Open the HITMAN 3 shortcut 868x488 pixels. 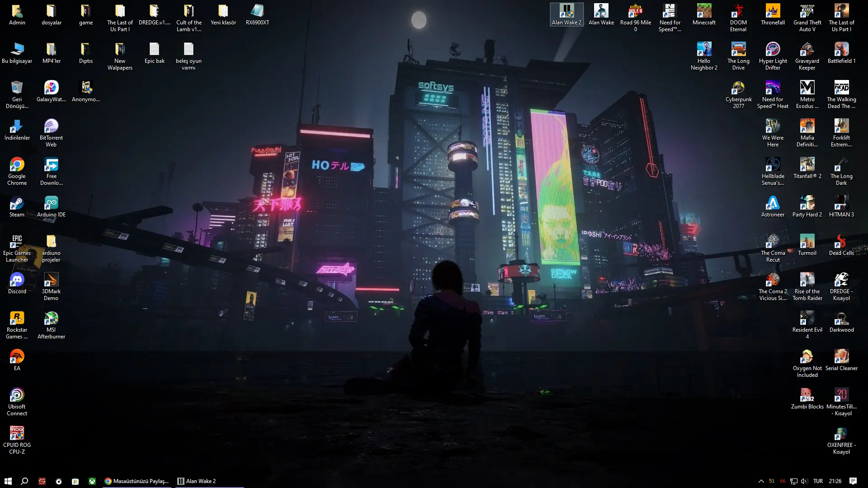(841, 206)
